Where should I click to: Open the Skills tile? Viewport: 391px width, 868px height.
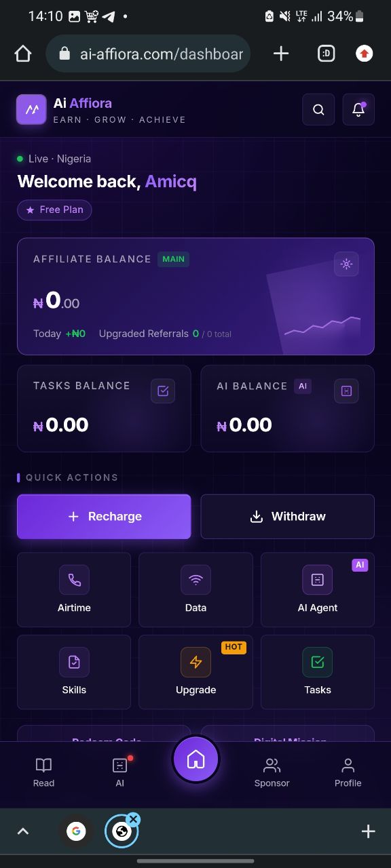[x=74, y=672]
